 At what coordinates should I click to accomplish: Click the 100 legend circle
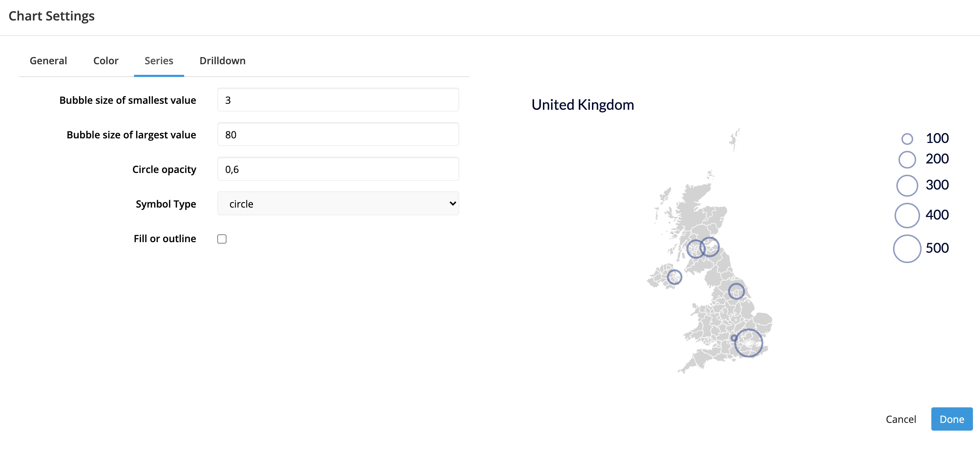907,139
